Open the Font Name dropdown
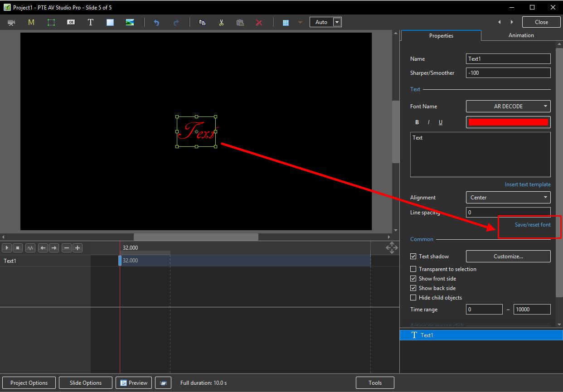 (x=508, y=106)
